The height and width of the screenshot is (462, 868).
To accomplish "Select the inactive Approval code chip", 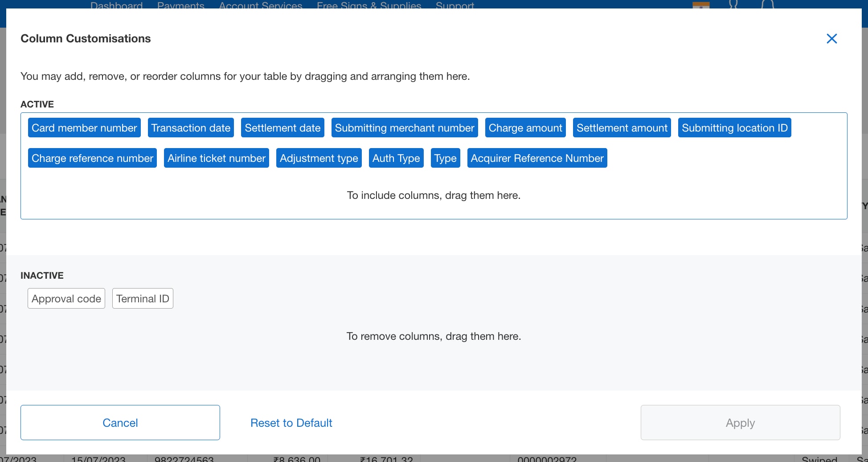I will (x=66, y=298).
